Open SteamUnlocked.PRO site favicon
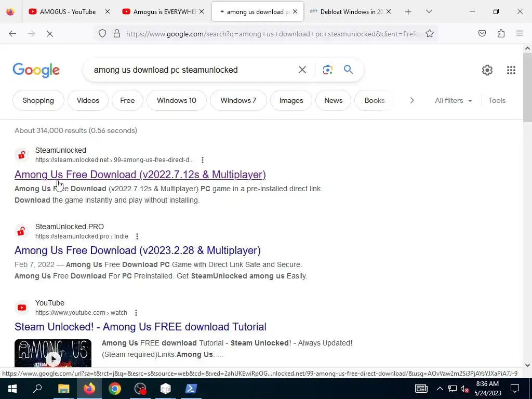Image resolution: width=532 pixels, height=399 pixels. pyautogui.click(x=22, y=231)
